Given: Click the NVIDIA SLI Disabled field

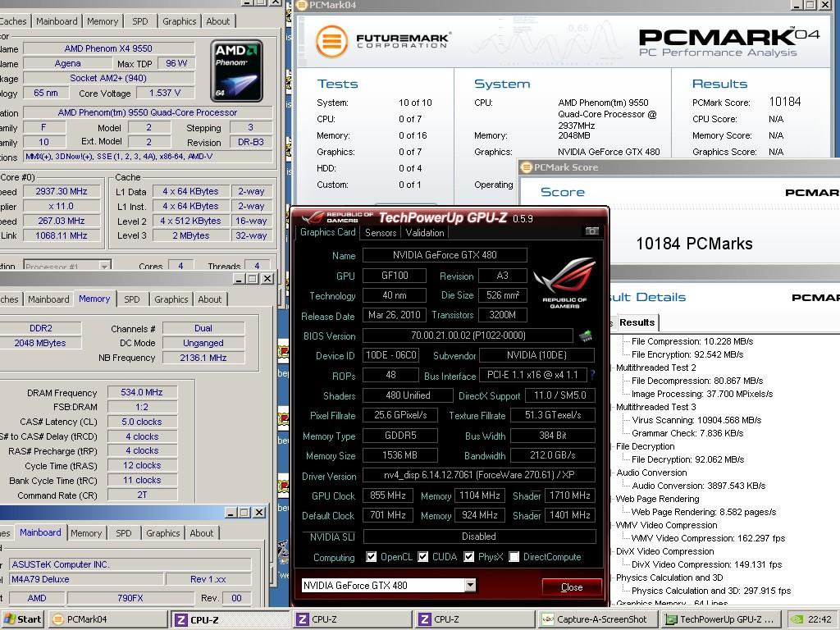Looking at the screenshot, I should pos(479,536).
